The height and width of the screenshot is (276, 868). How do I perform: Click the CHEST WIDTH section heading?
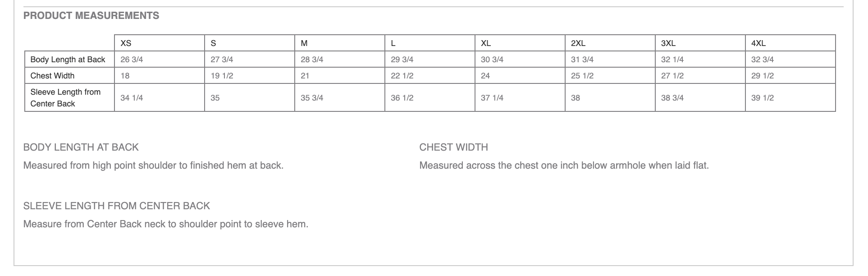click(x=453, y=147)
